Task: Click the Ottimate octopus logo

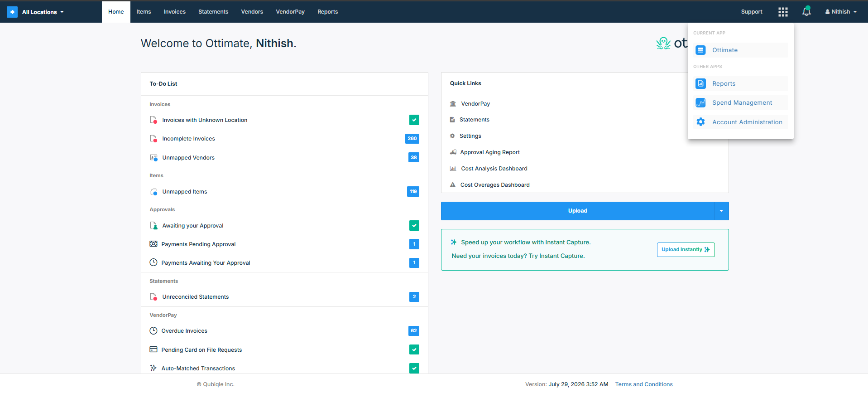Action: pyautogui.click(x=663, y=44)
